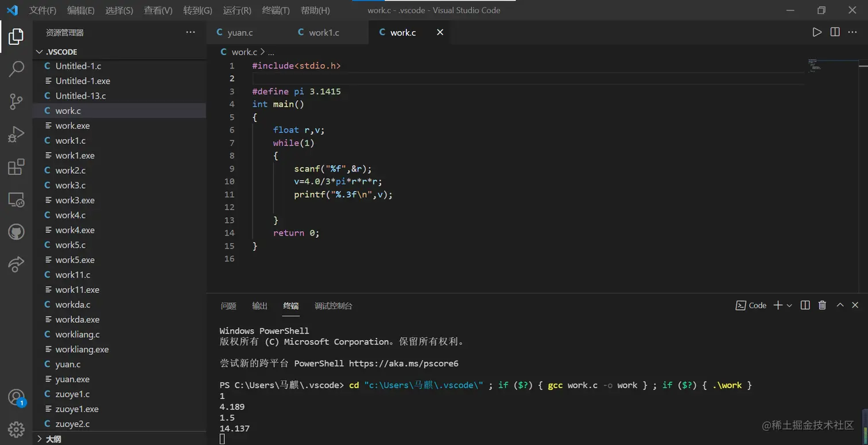Switch to the yuan.c editor tab

(x=240, y=32)
